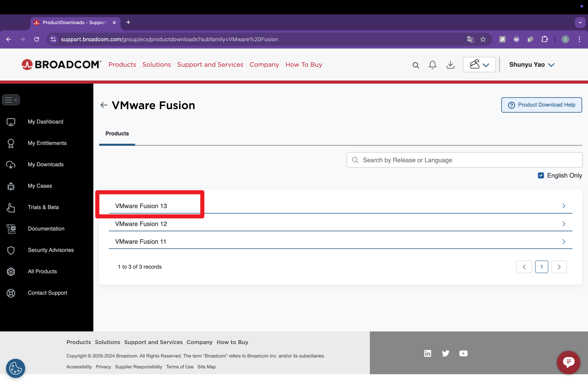Screen dimensions: 588x382
Task: Click the Security Advisories shield icon
Action: pyautogui.click(x=11, y=250)
